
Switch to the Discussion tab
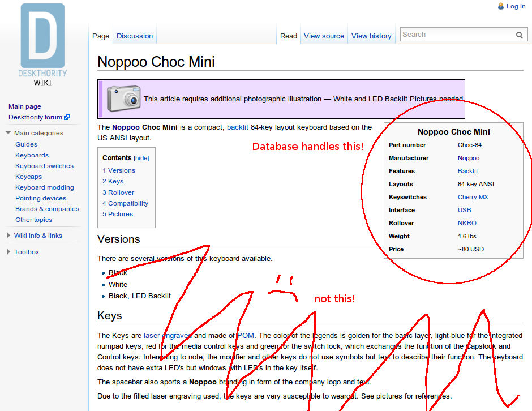point(134,36)
